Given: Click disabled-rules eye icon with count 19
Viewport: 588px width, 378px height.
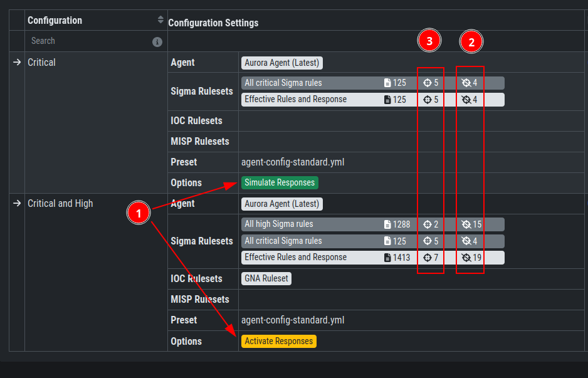Looking at the screenshot, I should tap(466, 258).
